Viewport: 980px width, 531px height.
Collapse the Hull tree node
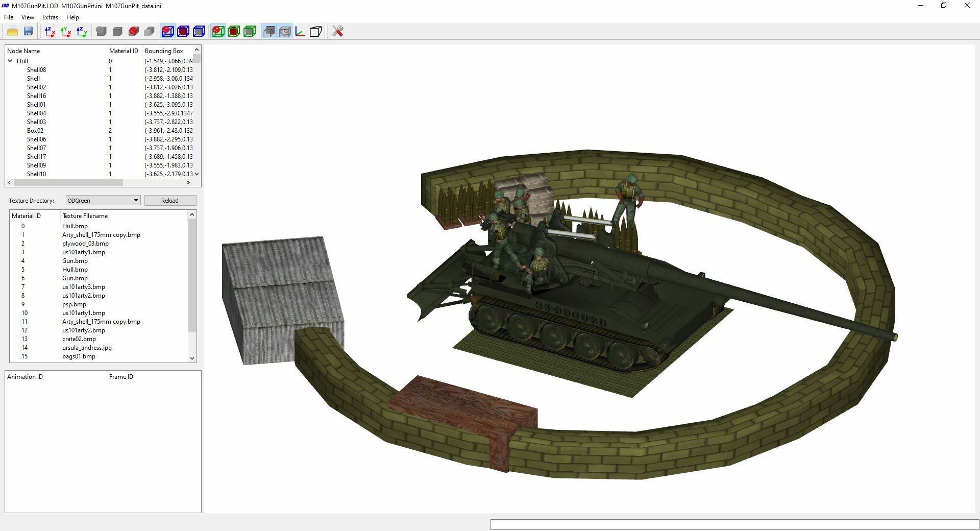point(10,61)
